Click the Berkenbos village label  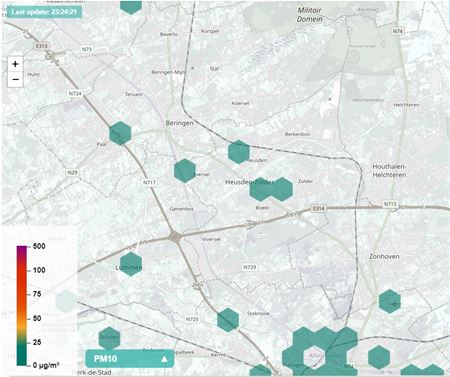297,134
